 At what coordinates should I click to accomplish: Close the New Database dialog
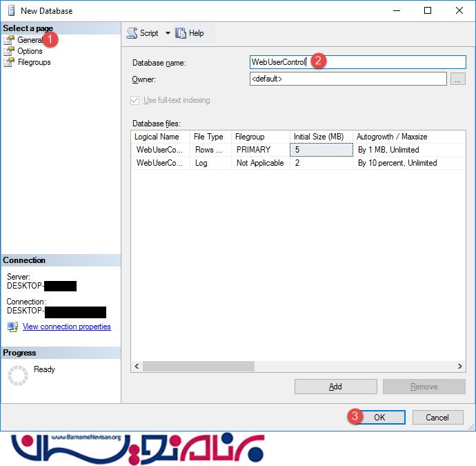459,10
